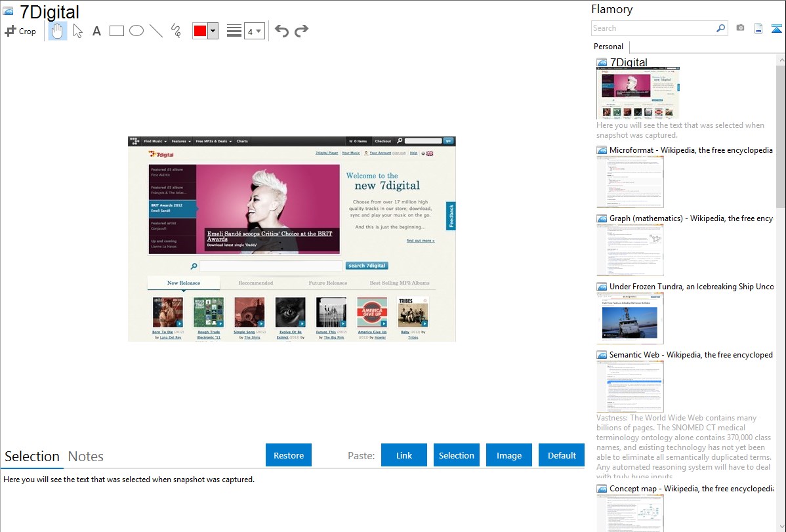
Task: Undo the last annotation
Action: click(281, 31)
